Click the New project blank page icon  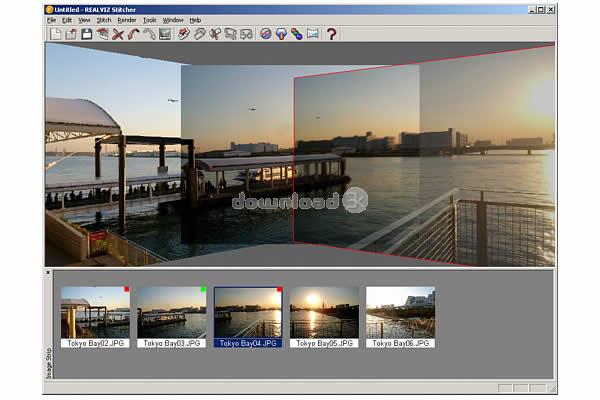pos(56,34)
